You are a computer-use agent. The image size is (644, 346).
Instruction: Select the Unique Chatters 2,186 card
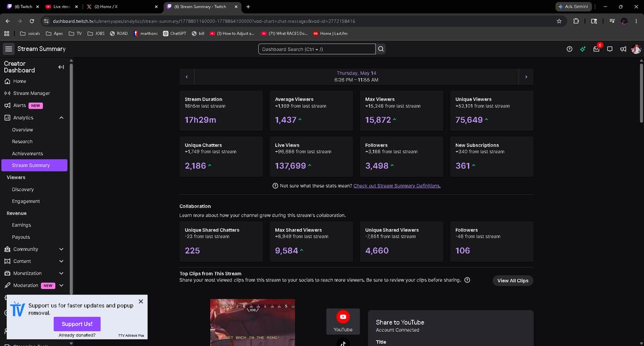click(x=221, y=157)
